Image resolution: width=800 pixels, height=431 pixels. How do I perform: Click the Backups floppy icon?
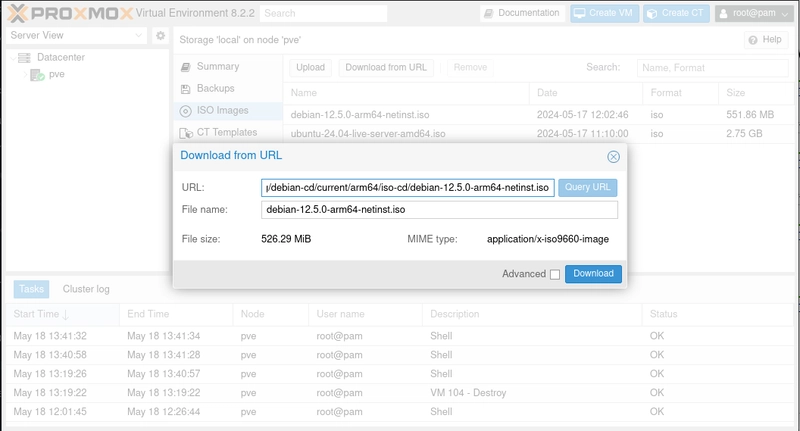[x=185, y=89]
